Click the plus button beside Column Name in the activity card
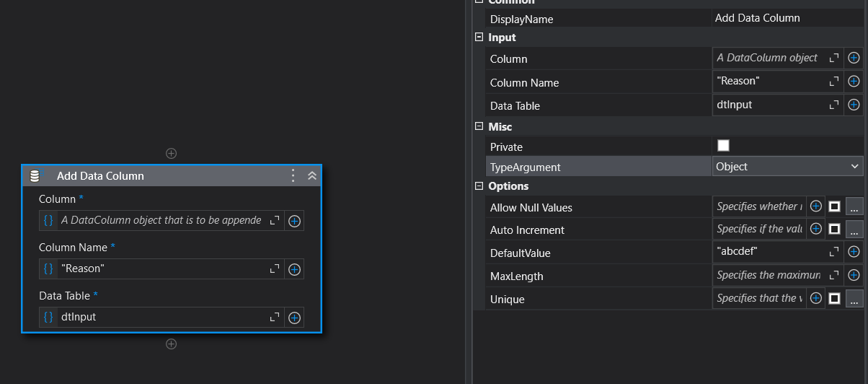This screenshot has height=384, width=868. [x=294, y=269]
